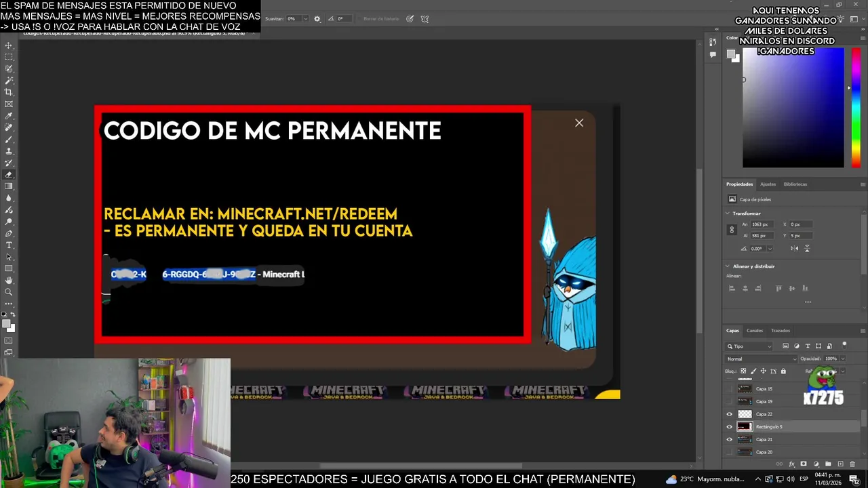Open the Propiedades panel menu
The height and width of the screenshot is (488, 868).
(x=863, y=184)
